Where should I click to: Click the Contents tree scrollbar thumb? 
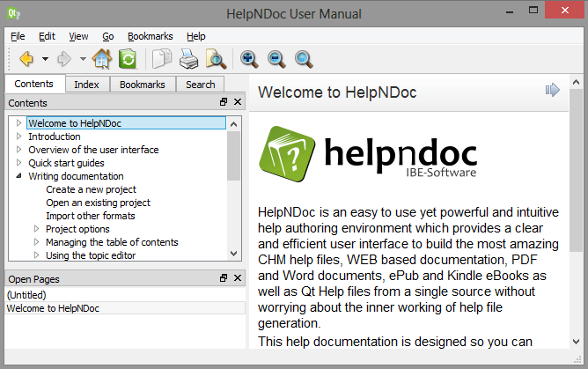pyautogui.click(x=233, y=156)
